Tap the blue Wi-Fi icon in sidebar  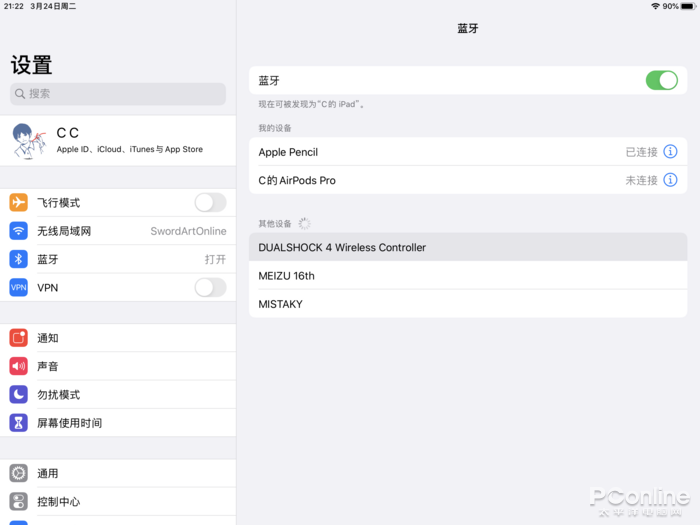tap(18, 231)
